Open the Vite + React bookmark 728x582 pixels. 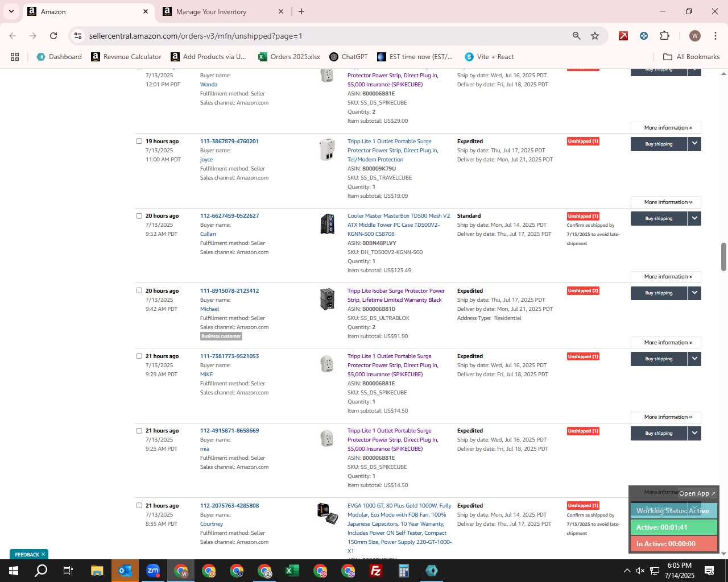[489, 57]
